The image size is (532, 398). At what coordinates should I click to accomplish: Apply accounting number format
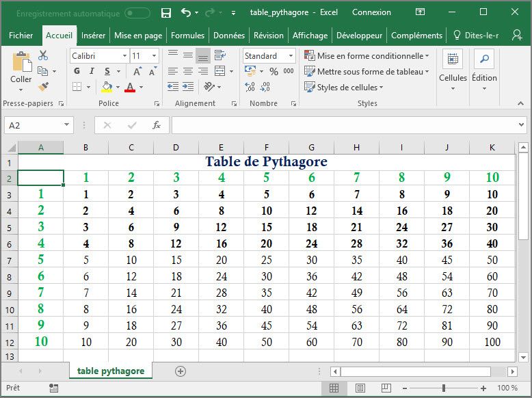click(x=250, y=71)
